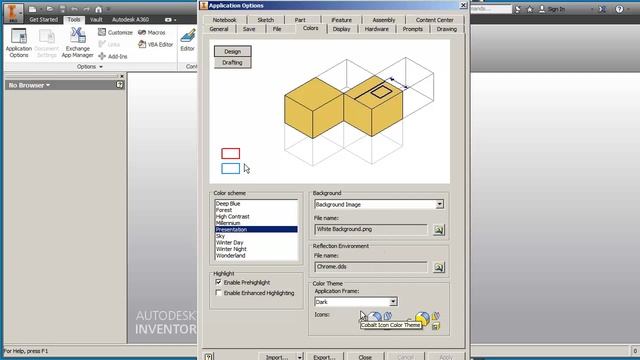Image resolution: width=640 pixels, height=360 pixels.
Task: Open the Application Frame dropdown
Action: click(x=393, y=302)
